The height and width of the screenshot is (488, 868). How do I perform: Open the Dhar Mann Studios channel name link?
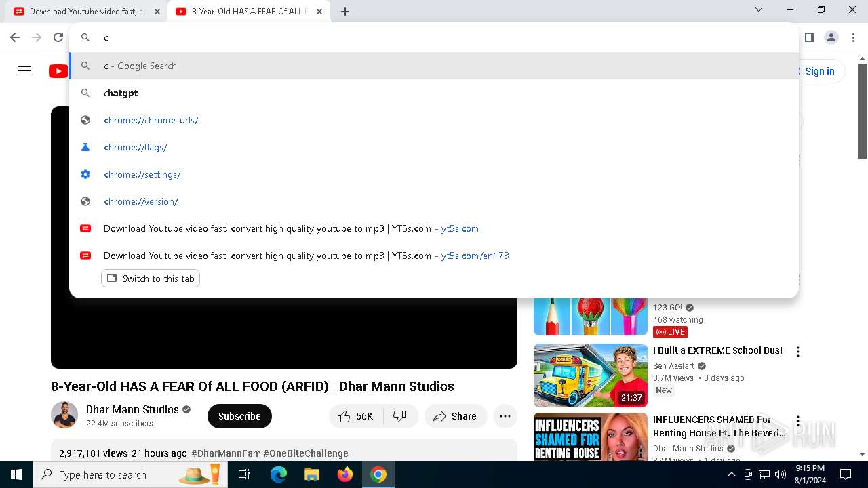(x=132, y=409)
